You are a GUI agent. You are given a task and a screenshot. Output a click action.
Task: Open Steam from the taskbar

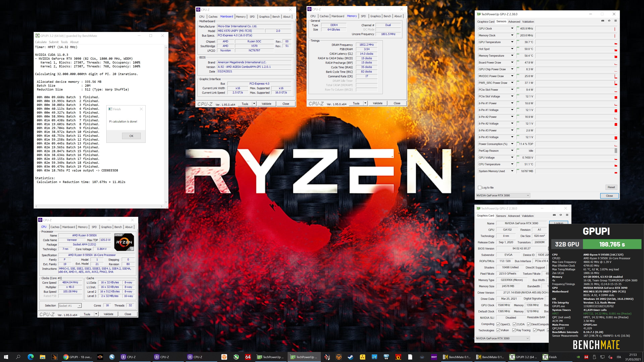click(351, 357)
